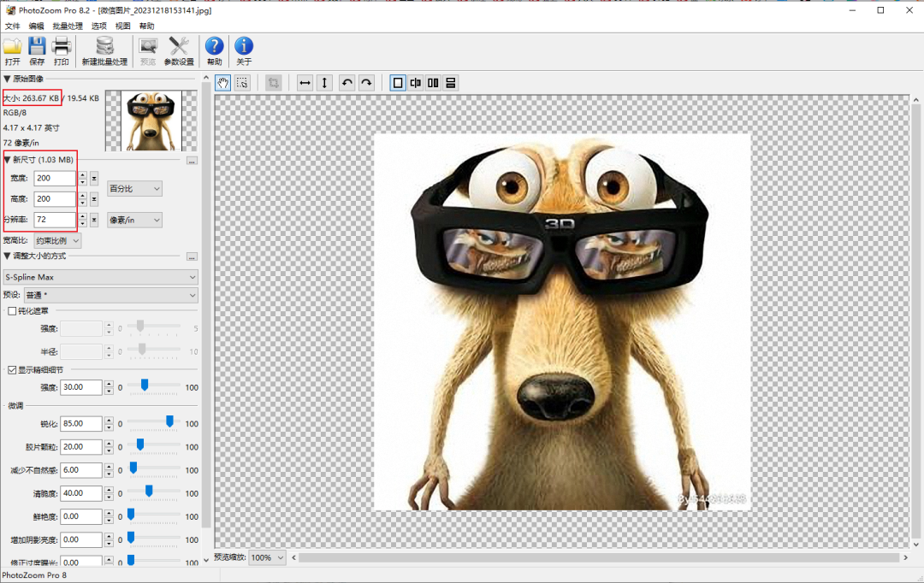This screenshot has height=583, width=924.
Task: Click the 打印 (Print) printer icon
Action: pyautogui.click(x=62, y=46)
